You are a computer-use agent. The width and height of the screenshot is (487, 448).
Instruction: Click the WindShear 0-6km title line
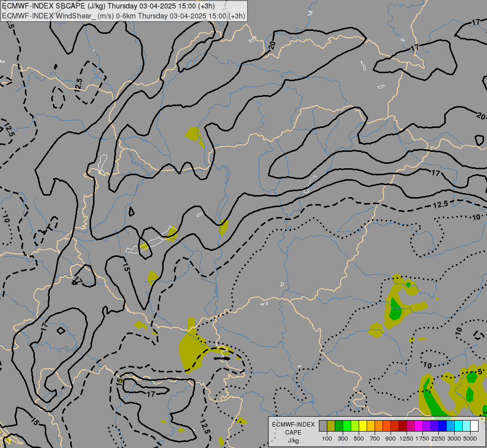point(123,16)
